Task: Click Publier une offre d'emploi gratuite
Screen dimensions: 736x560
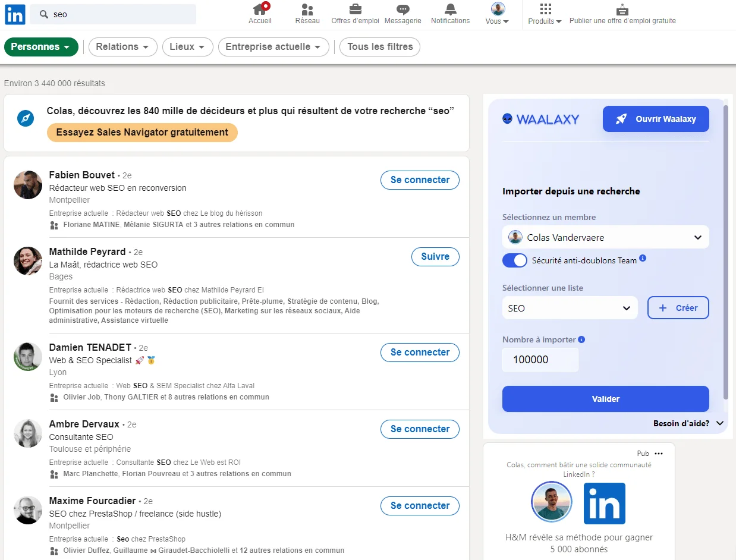Action: 622,14
